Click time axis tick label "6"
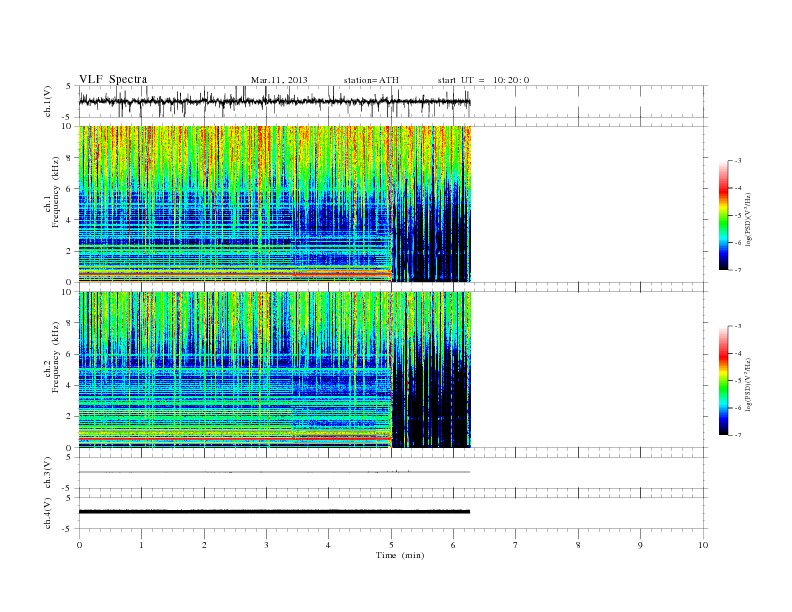 pos(453,545)
